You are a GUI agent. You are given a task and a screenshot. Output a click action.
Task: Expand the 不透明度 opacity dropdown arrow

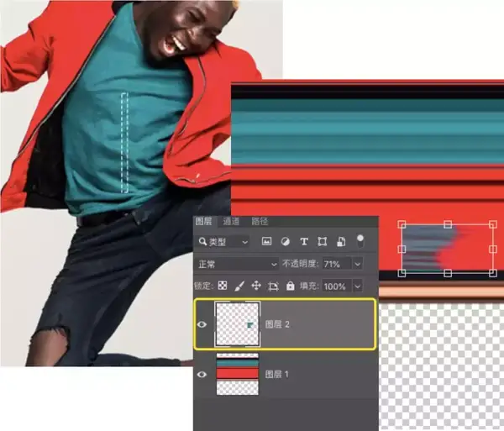pyautogui.click(x=358, y=264)
